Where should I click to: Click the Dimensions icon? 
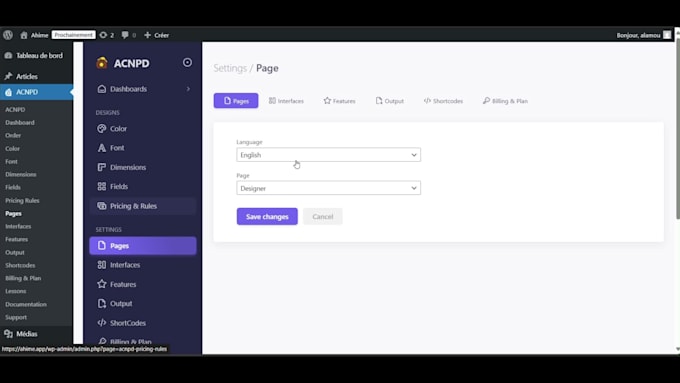click(x=102, y=167)
